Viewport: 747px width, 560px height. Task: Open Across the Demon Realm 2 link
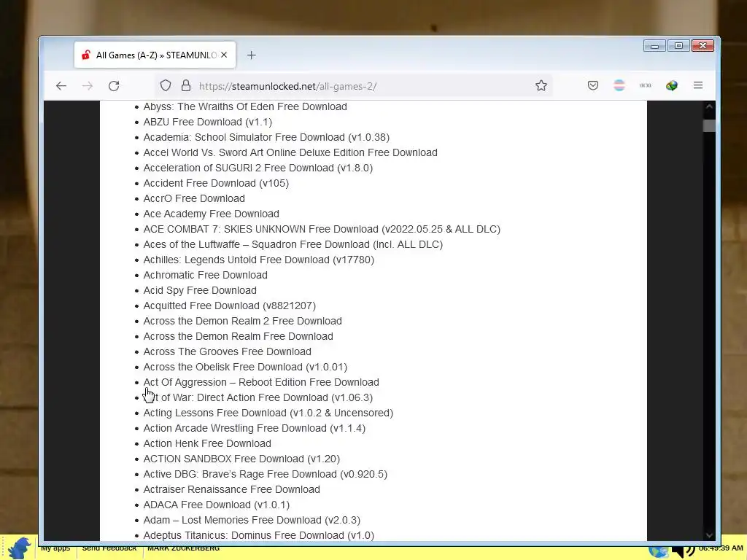242,321
